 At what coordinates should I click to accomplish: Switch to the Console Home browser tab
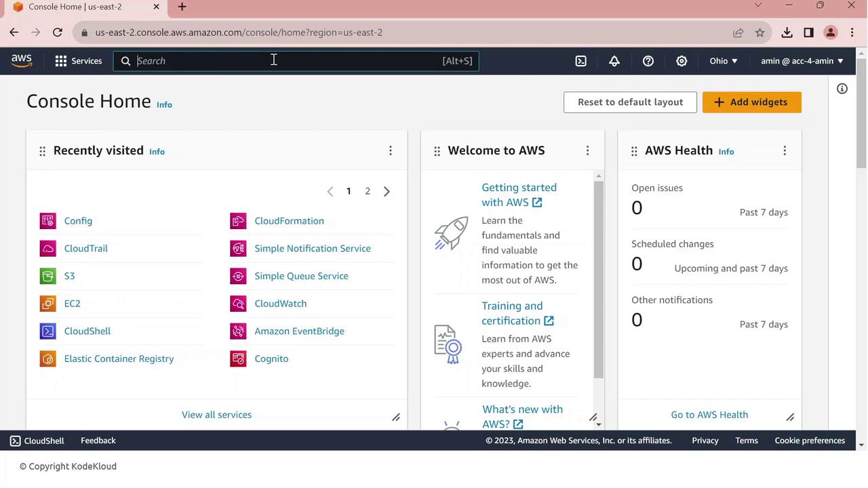pyautogui.click(x=86, y=7)
